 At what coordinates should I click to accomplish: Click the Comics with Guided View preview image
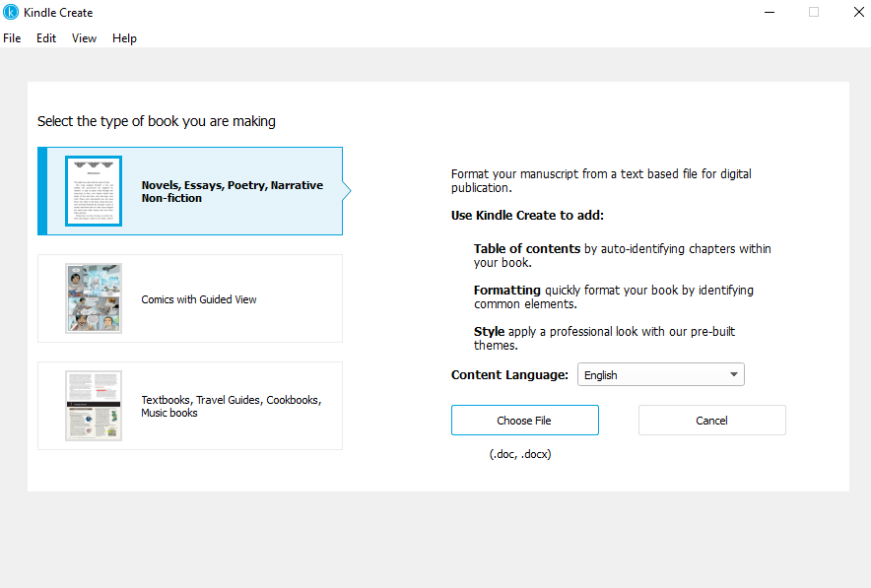click(x=93, y=297)
